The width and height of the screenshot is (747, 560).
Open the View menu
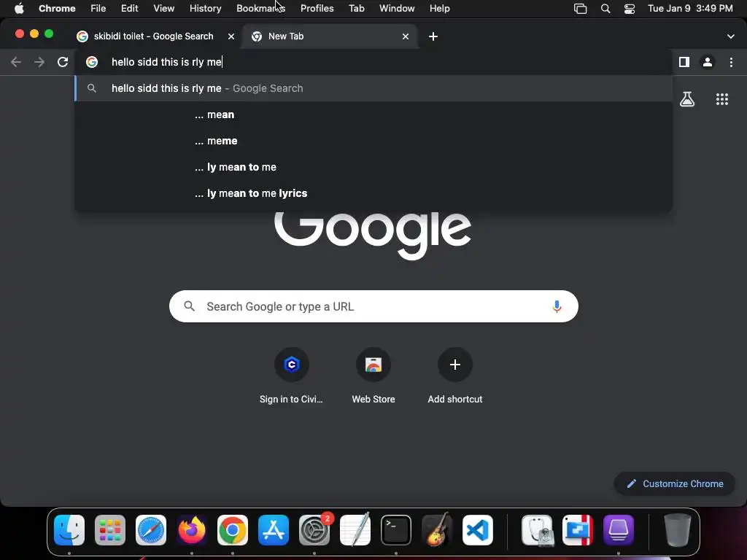click(x=163, y=9)
